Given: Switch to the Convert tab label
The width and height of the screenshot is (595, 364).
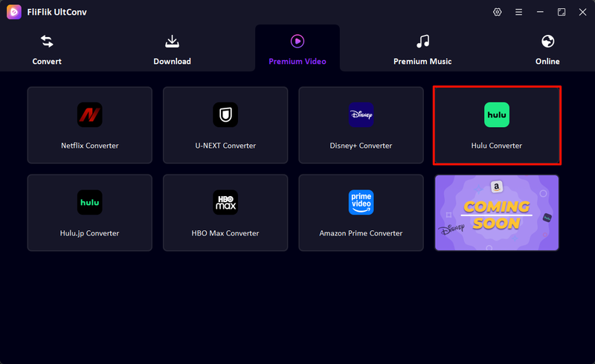Looking at the screenshot, I should coord(47,62).
